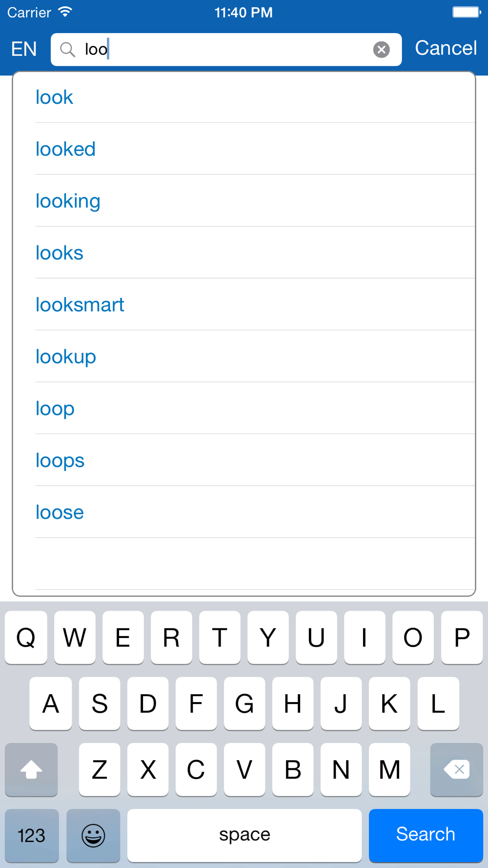Cancel the search
The height and width of the screenshot is (868, 488).
(x=446, y=48)
